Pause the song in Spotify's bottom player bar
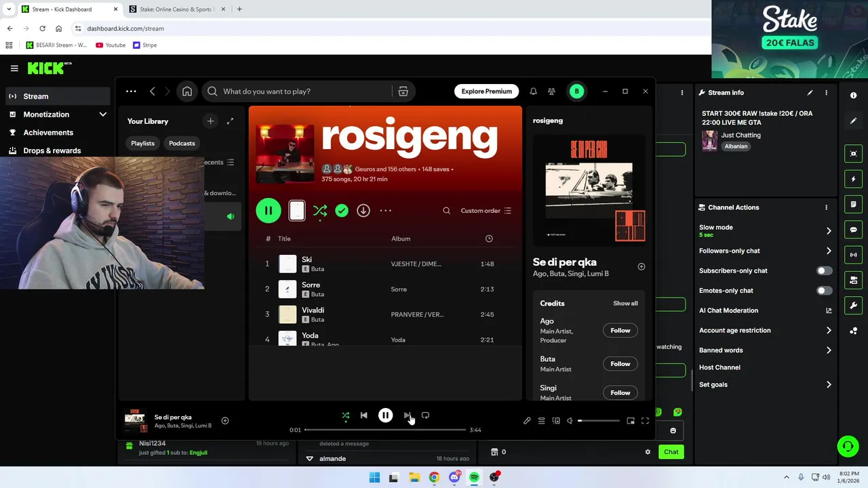 click(385, 415)
